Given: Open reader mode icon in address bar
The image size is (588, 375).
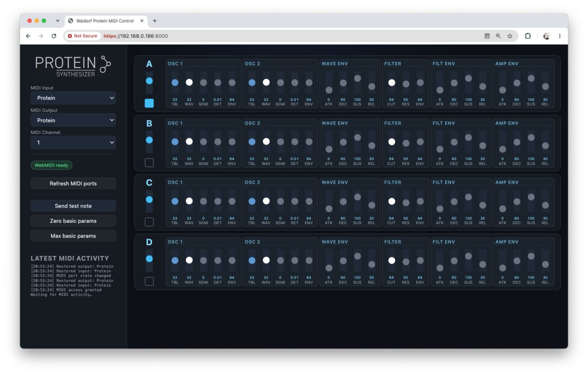Looking at the screenshot, I should [x=487, y=36].
